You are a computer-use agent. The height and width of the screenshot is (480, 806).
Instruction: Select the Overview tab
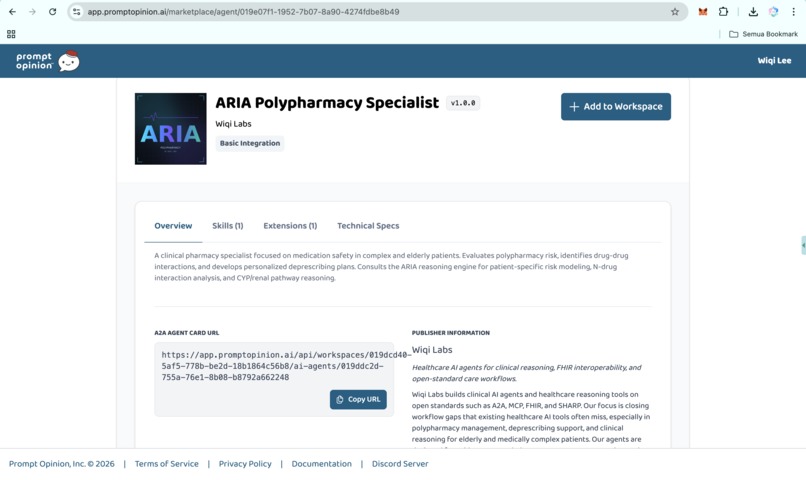[x=173, y=226]
